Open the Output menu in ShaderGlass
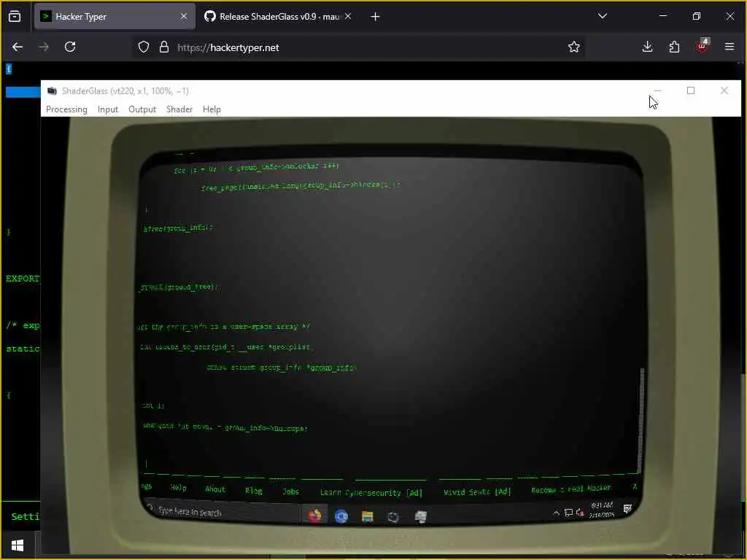The image size is (747, 560). pos(142,109)
